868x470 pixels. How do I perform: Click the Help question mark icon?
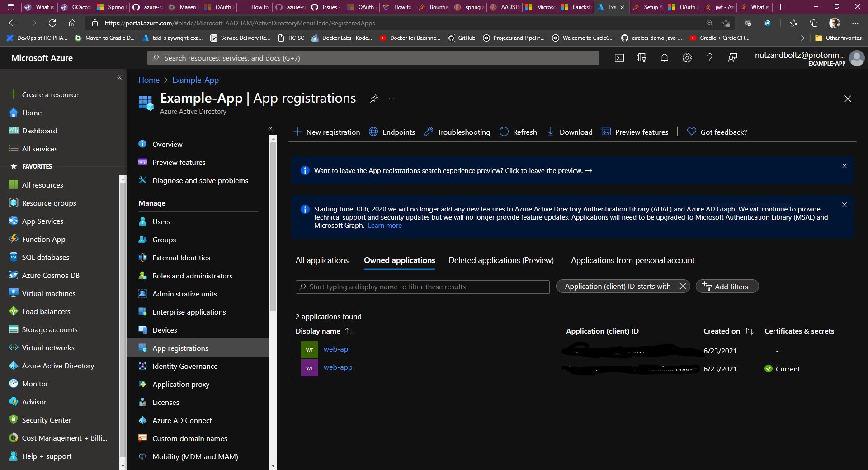tap(710, 58)
